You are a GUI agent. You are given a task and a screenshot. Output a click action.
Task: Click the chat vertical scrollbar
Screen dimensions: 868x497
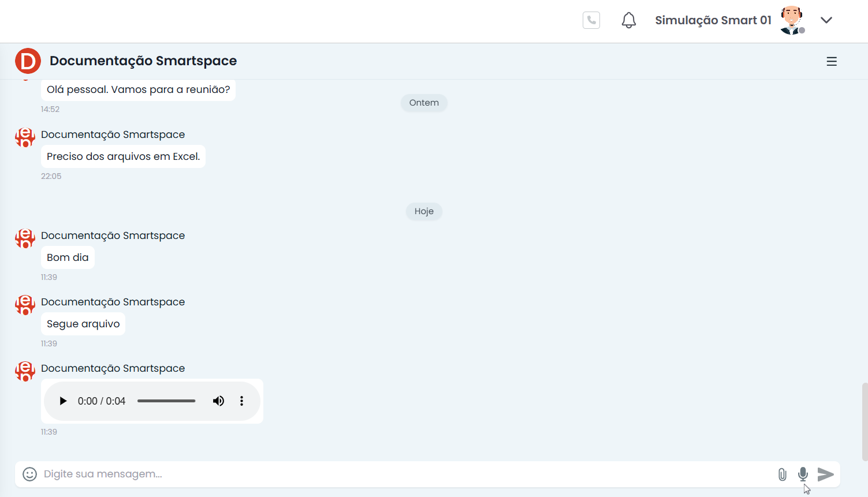tap(864, 421)
